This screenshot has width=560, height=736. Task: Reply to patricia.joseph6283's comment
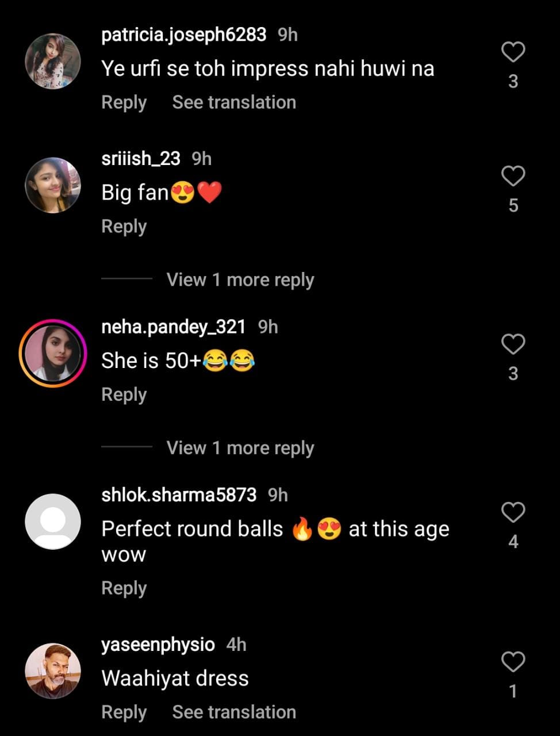[x=124, y=102]
